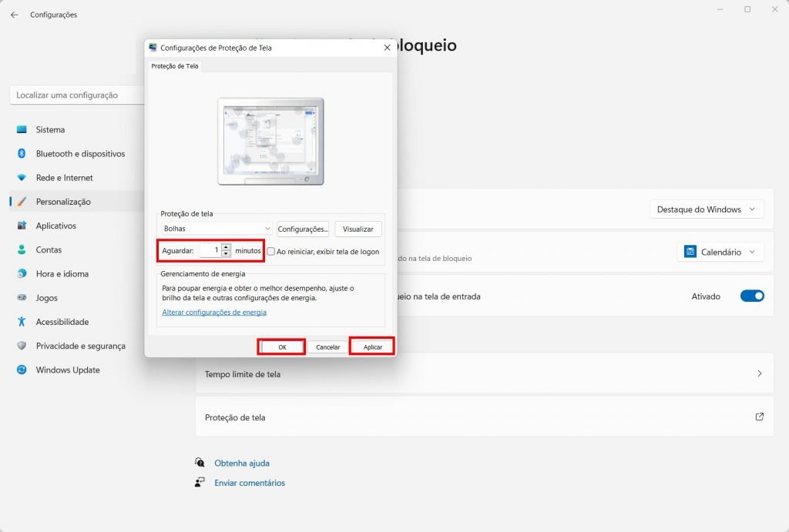Open the Calendário dropdown
The image size is (789, 532).
click(720, 252)
